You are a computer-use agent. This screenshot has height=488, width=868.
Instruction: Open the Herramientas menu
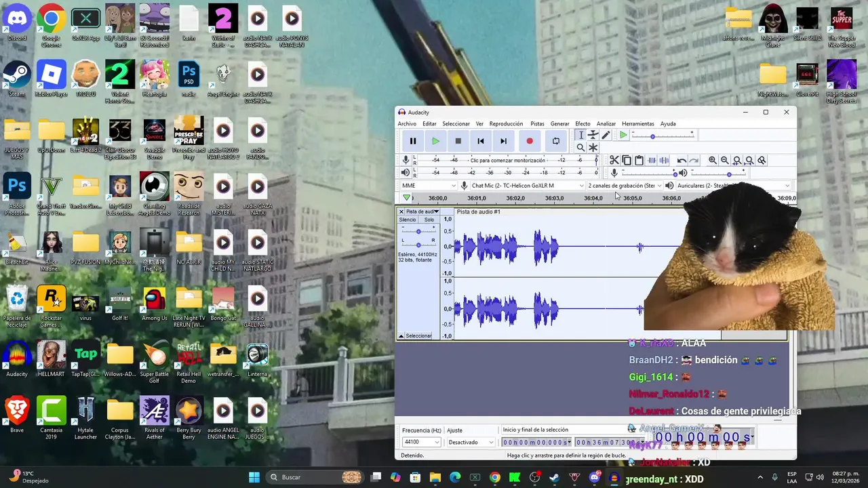(637, 124)
